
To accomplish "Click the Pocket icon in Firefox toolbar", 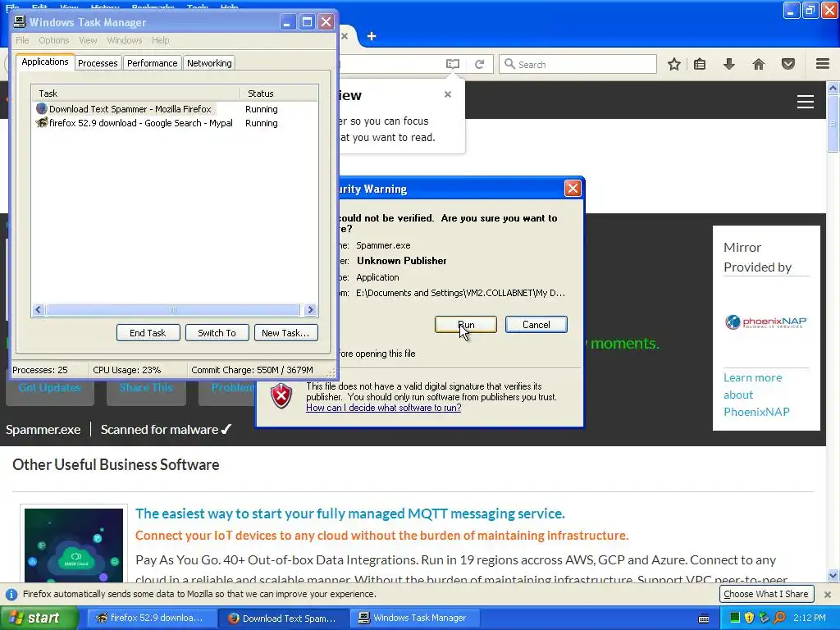I will (x=788, y=64).
